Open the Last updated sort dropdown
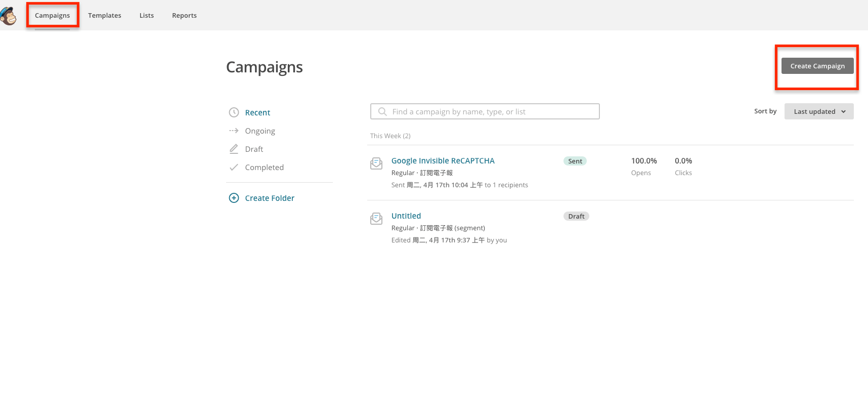 click(818, 111)
